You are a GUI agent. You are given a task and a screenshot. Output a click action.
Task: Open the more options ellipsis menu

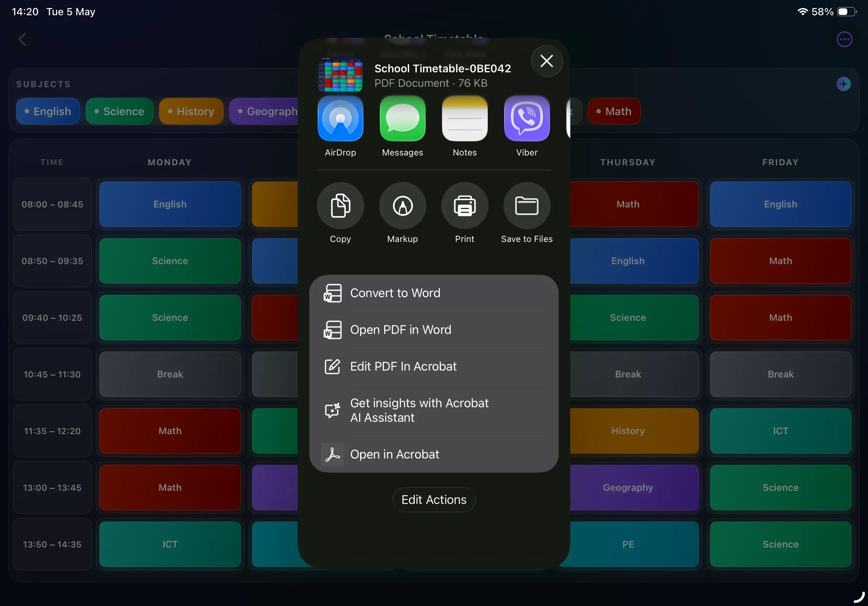click(x=844, y=39)
